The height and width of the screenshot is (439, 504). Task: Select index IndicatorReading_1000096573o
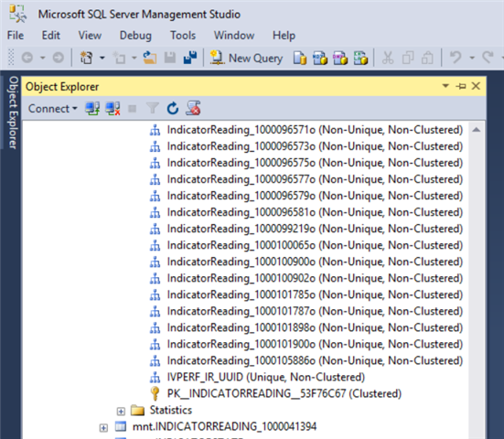tap(315, 146)
